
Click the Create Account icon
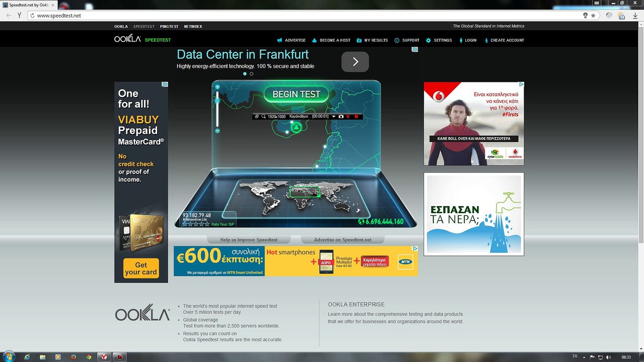[486, 40]
